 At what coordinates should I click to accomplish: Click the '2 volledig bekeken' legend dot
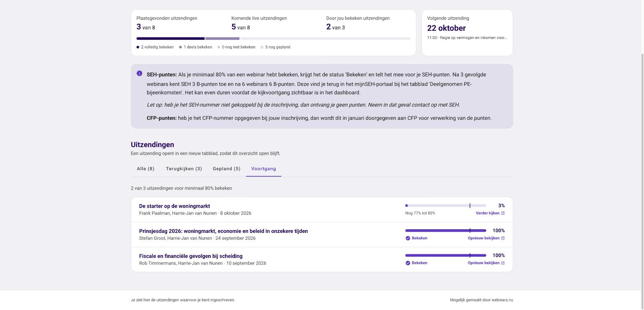click(138, 47)
